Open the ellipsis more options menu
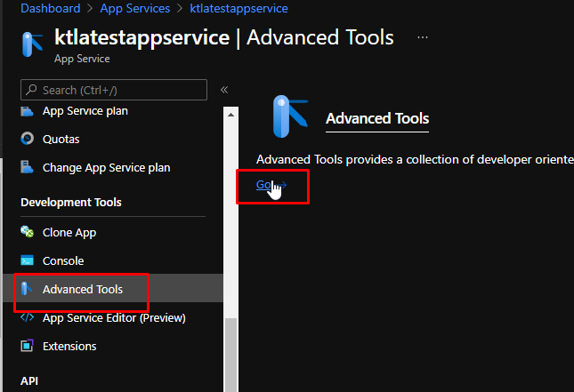The image size is (574, 392). (x=423, y=37)
